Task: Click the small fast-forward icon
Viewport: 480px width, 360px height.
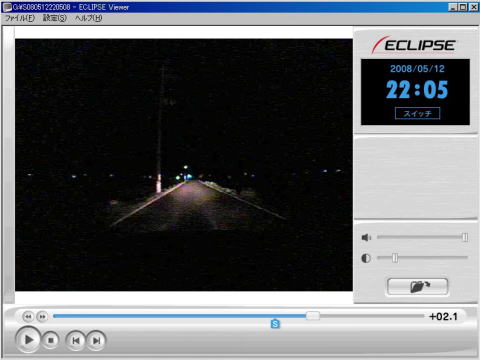Action: point(42,316)
